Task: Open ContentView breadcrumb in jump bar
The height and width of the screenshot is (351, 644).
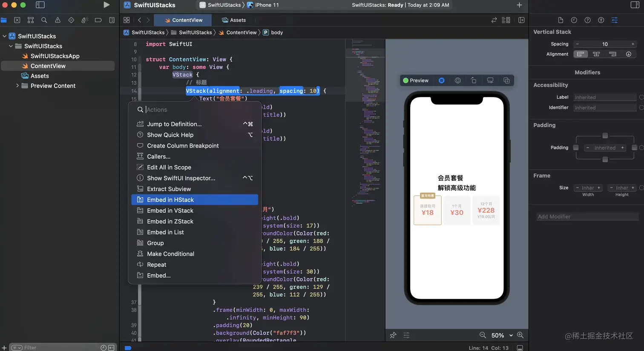Action: coord(238,32)
